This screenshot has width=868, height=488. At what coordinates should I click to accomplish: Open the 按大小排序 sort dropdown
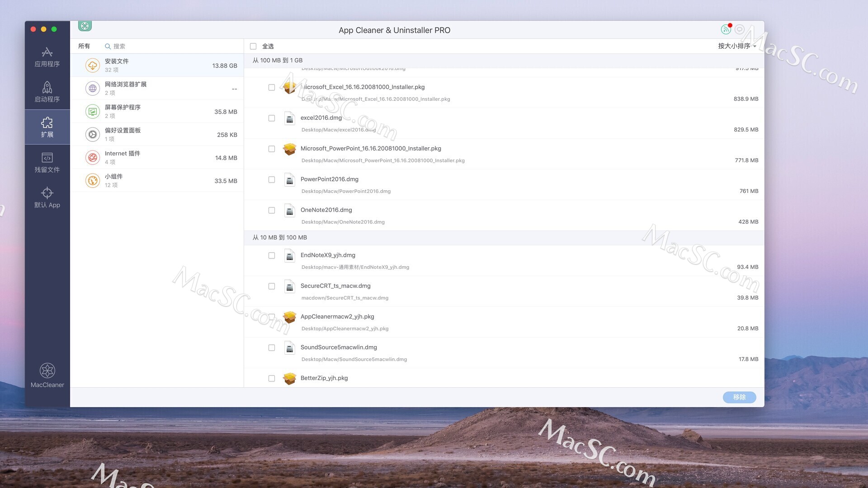click(x=737, y=46)
